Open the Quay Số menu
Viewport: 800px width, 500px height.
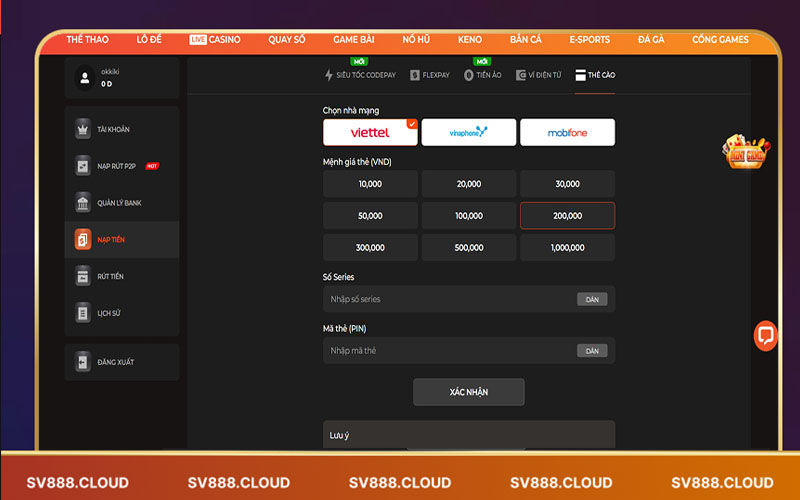pos(287,39)
